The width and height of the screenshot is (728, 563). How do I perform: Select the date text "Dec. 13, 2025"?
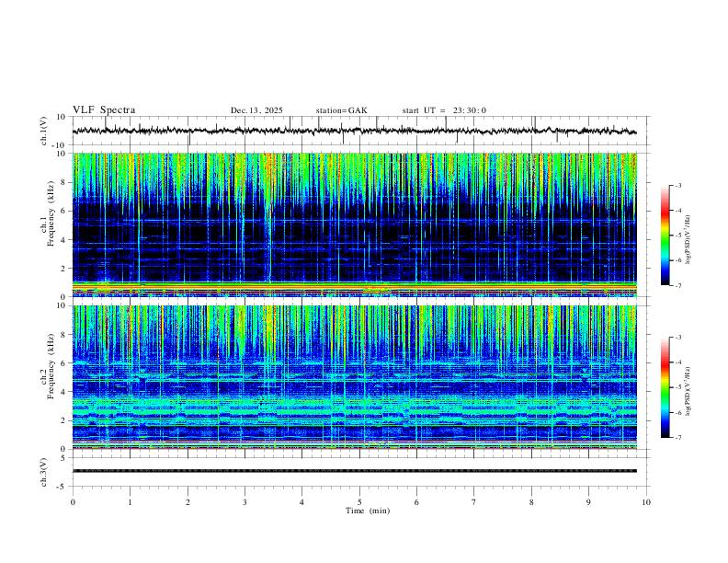coord(256,110)
